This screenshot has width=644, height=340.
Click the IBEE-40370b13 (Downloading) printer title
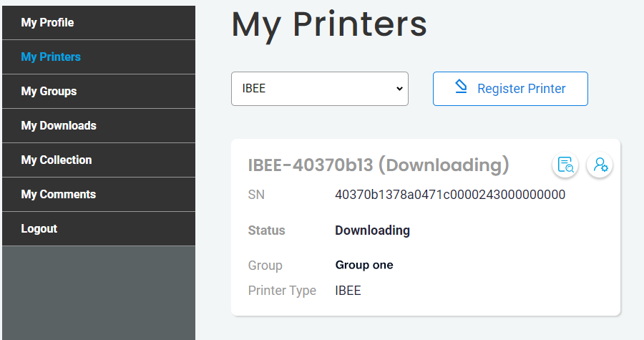click(379, 165)
